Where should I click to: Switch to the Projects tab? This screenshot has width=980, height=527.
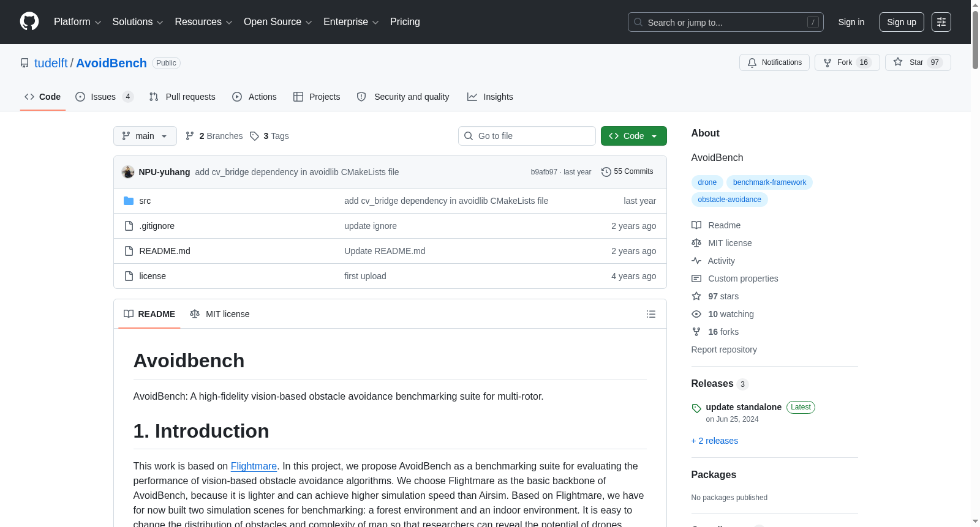317,97
